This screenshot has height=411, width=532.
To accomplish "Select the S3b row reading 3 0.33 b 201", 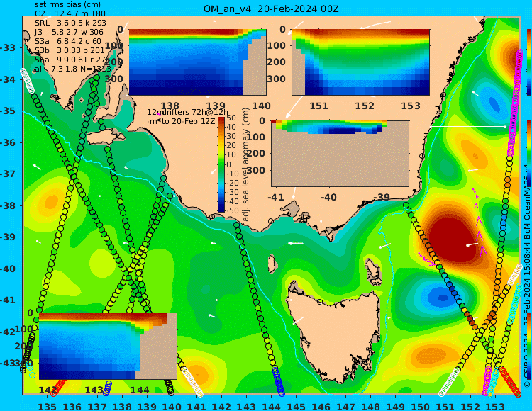I will coord(70,50).
